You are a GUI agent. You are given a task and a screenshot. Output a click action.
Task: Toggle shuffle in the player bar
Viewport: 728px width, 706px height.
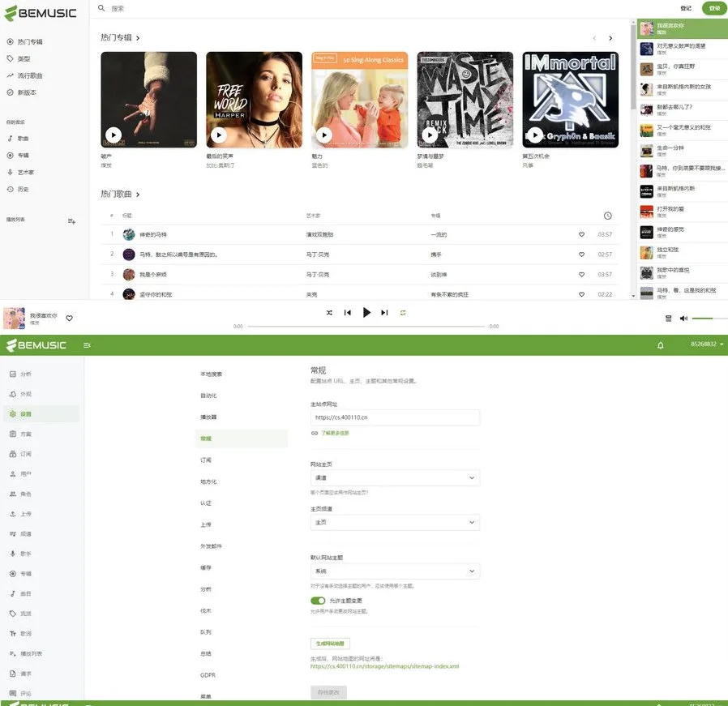coord(329,312)
